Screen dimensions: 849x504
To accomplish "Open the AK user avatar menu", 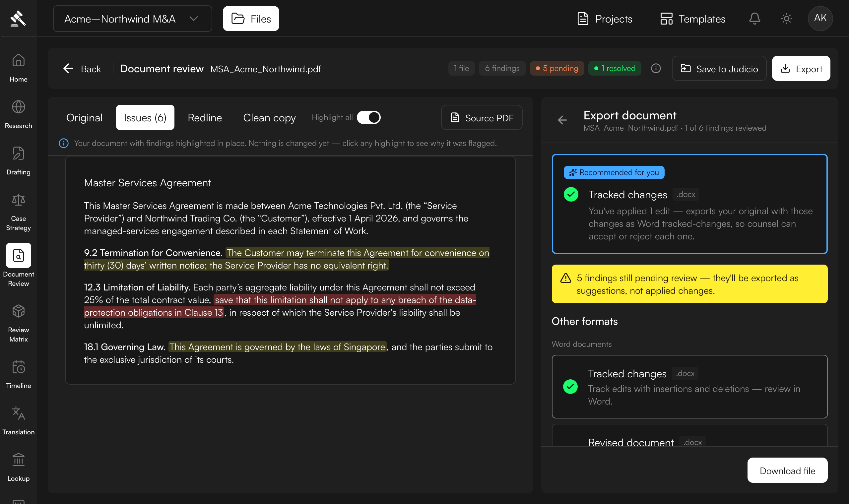I will (x=820, y=18).
